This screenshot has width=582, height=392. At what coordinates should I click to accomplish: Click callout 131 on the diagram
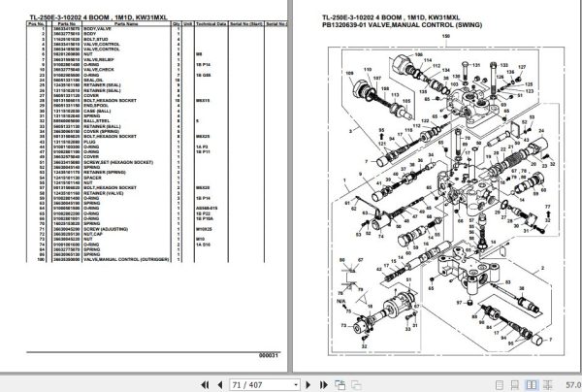tap(476, 65)
